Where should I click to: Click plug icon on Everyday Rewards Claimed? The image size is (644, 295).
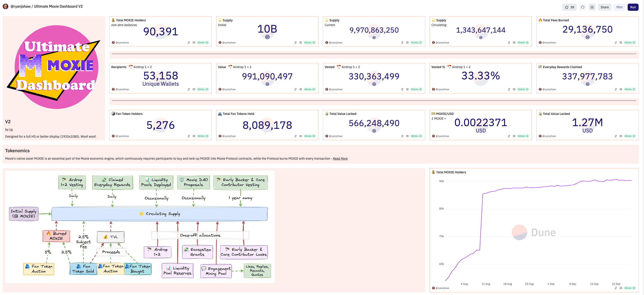click(616, 89)
